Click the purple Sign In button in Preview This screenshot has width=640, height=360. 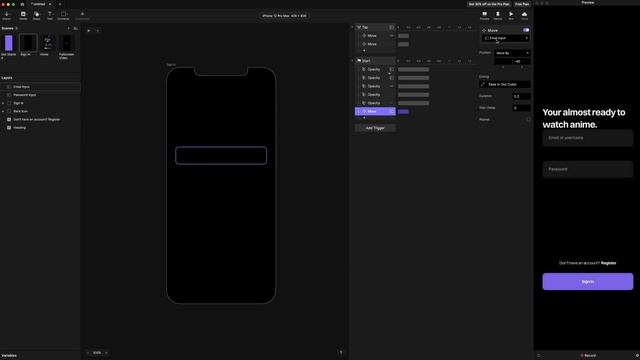click(x=587, y=282)
